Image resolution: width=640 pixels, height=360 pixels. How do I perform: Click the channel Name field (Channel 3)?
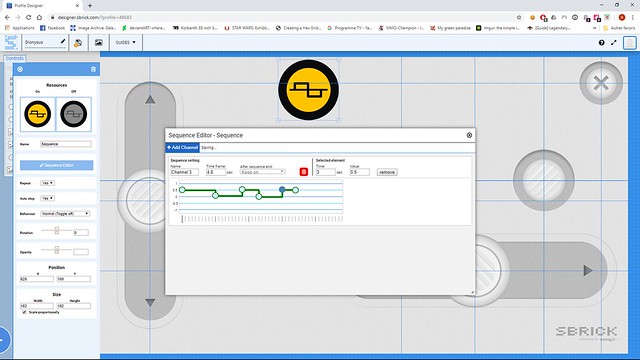(x=184, y=172)
